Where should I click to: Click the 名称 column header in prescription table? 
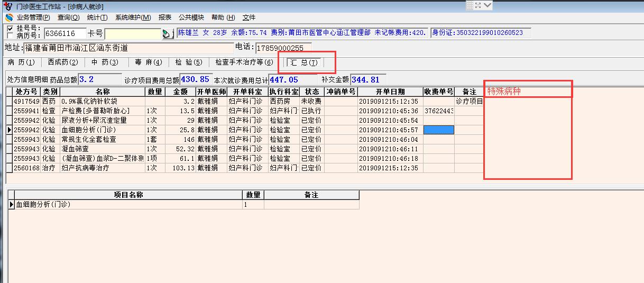pos(103,92)
